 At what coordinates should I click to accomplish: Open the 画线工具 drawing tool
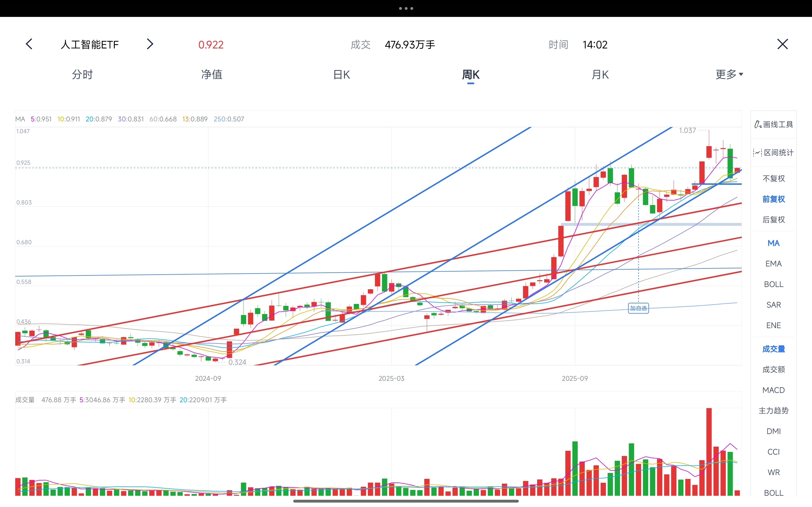773,124
